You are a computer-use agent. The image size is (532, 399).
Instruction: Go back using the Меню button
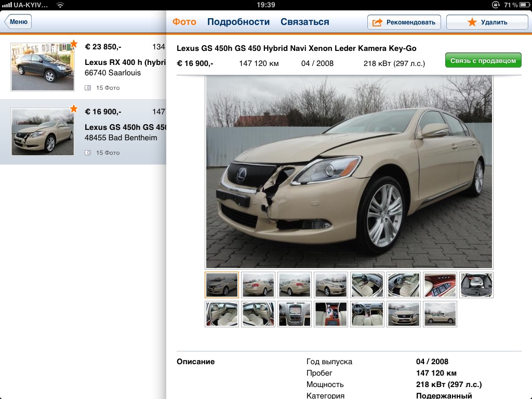point(18,22)
